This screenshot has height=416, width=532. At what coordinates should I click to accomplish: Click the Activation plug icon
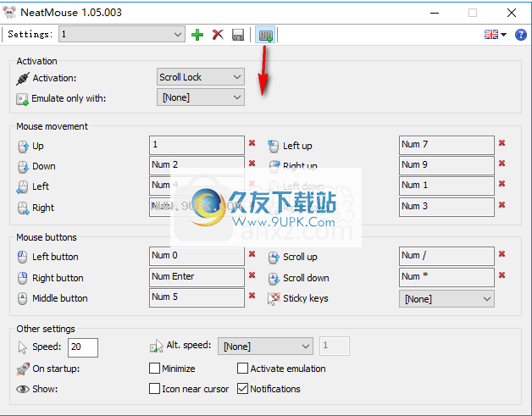pyautogui.click(x=23, y=79)
